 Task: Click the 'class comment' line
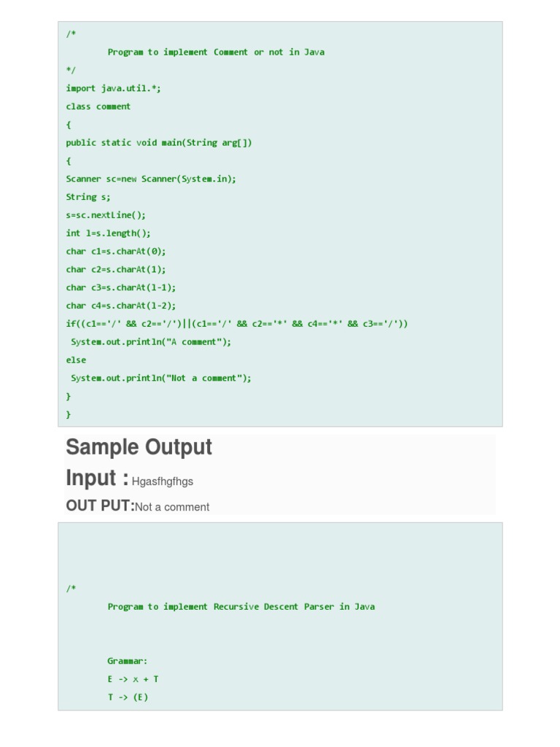[x=98, y=107]
